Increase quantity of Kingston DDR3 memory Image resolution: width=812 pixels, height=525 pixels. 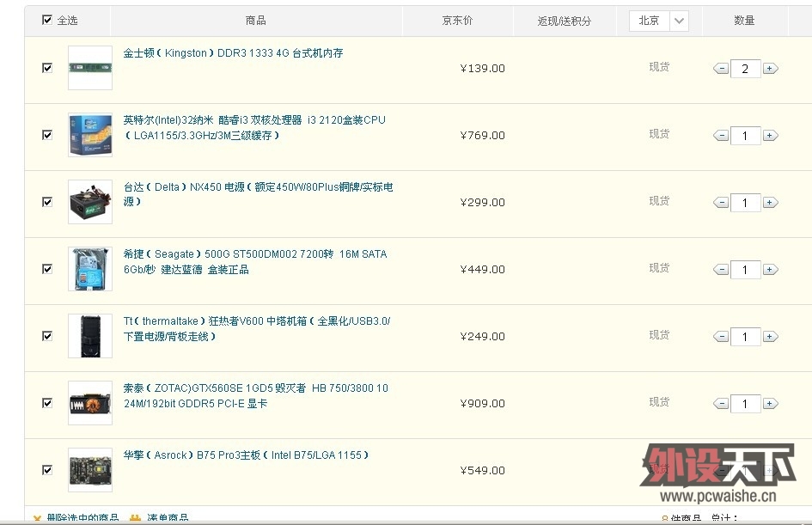(770, 69)
